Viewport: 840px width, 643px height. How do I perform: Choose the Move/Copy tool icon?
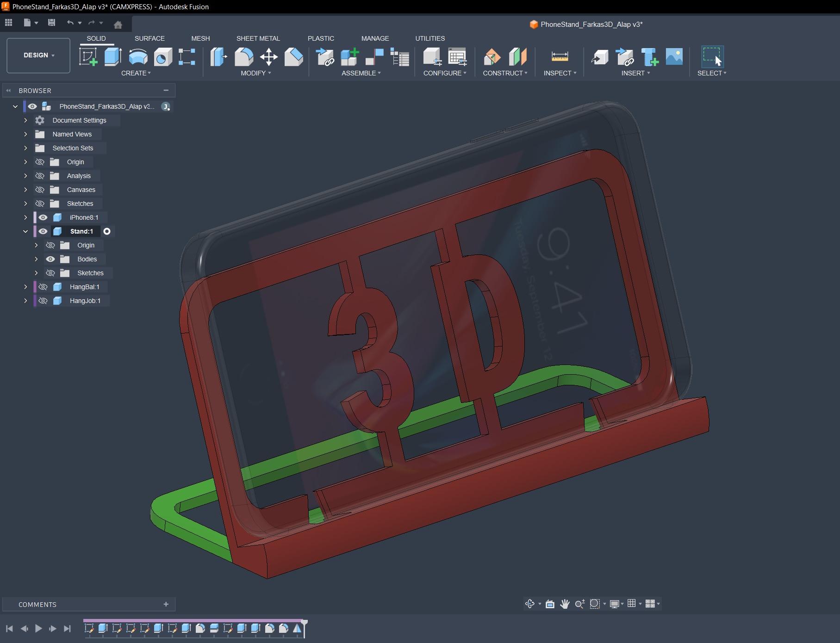[268, 57]
